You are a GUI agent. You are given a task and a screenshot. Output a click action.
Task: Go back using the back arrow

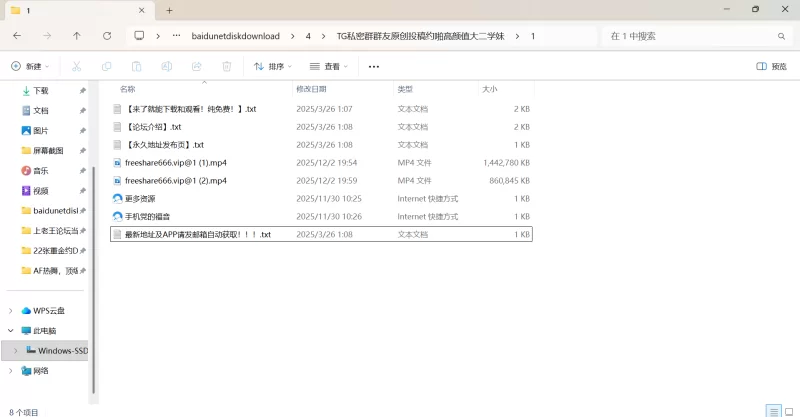[17, 36]
